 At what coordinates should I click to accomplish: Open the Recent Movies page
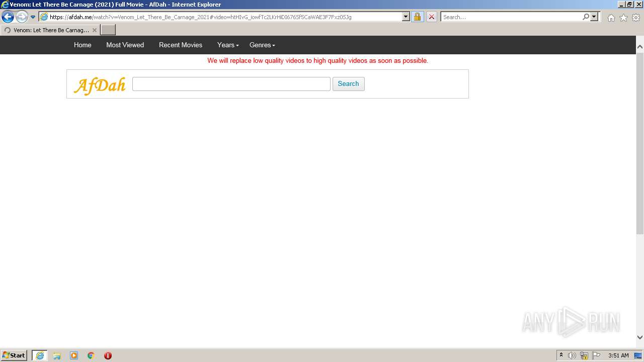tap(181, 45)
